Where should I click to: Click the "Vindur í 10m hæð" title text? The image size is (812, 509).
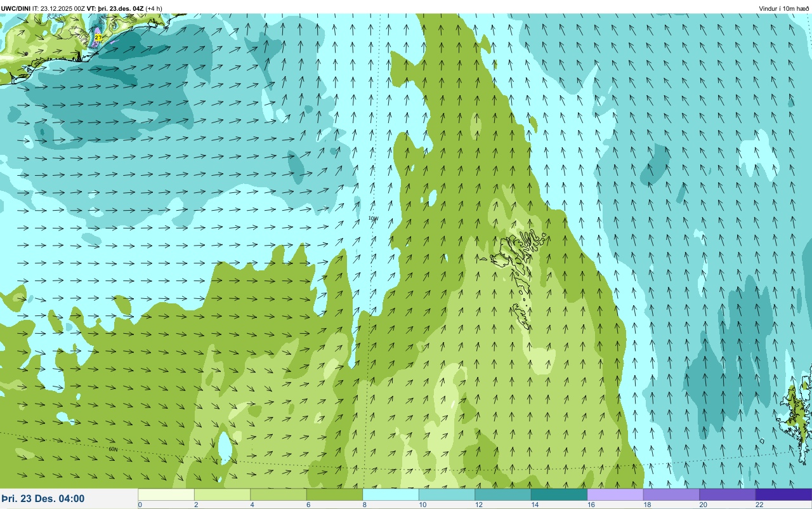[784, 8]
